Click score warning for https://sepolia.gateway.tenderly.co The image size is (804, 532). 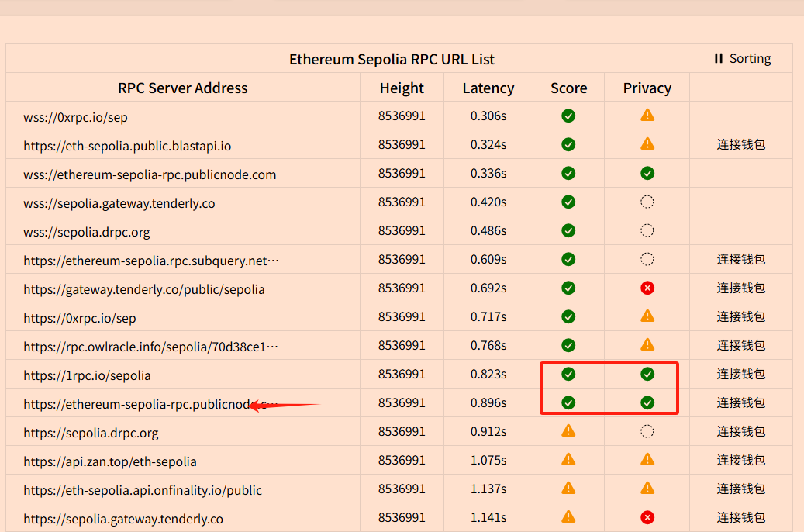click(x=568, y=517)
